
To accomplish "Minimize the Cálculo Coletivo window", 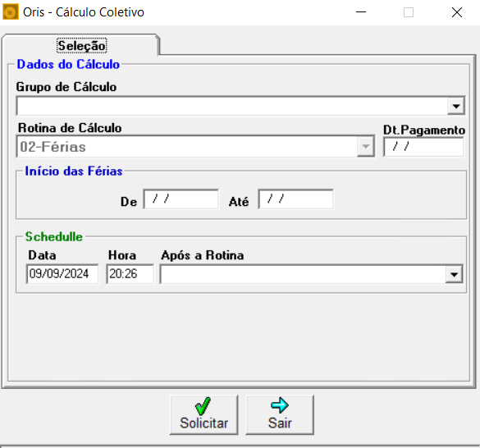I will click(361, 12).
